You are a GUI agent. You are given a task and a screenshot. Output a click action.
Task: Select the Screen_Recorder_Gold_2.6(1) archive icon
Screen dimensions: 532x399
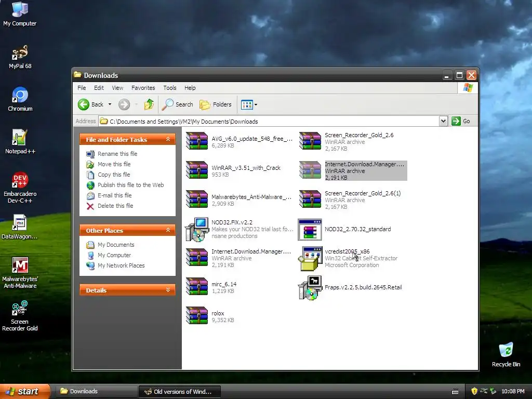[310, 199]
